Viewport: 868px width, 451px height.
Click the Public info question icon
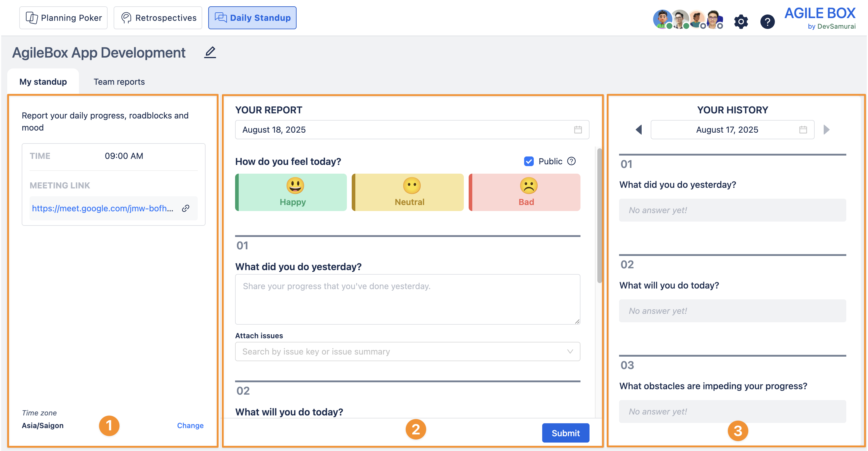pyautogui.click(x=571, y=161)
